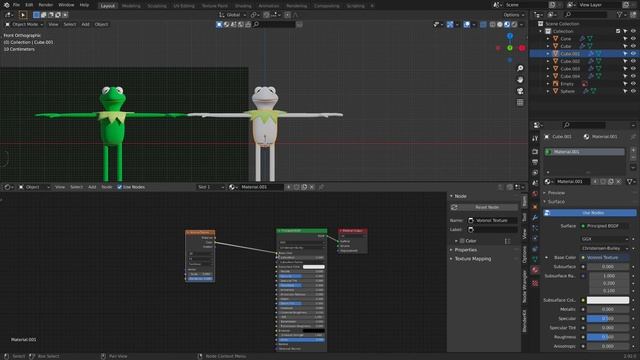This screenshot has width=640, height=360.
Task: Open the Tool properties tab icon
Action: (535, 139)
